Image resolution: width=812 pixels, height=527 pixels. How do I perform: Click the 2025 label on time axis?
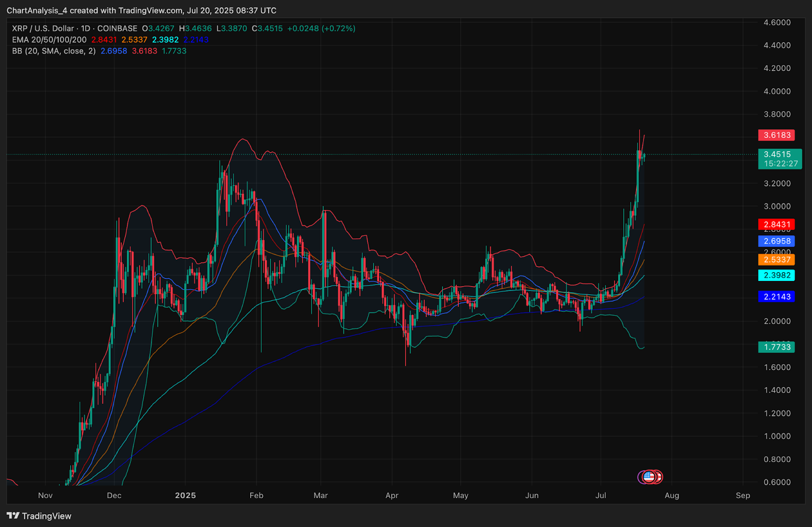click(185, 495)
